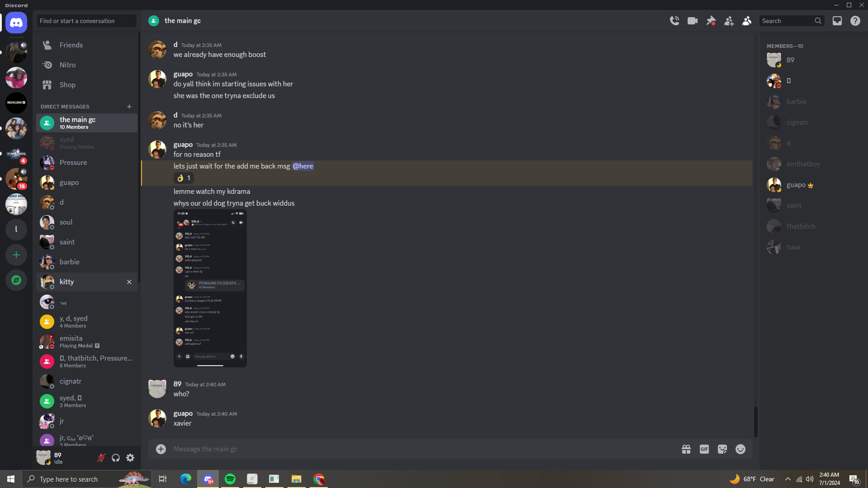Open the jr direct message

(87, 421)
